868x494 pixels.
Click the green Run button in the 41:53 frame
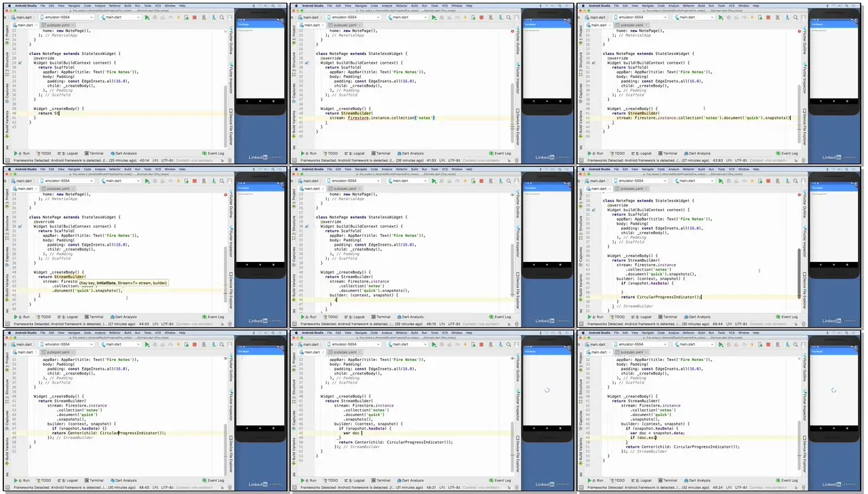pos(434,17)
